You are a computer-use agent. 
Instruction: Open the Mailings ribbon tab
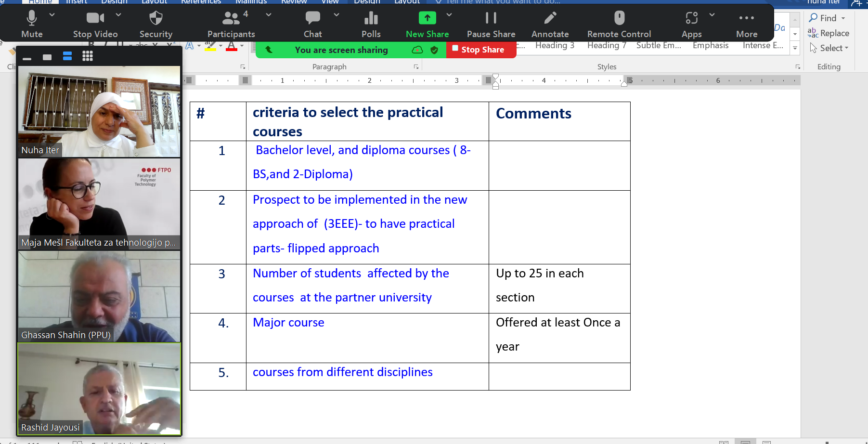click(x=251, y=2)
